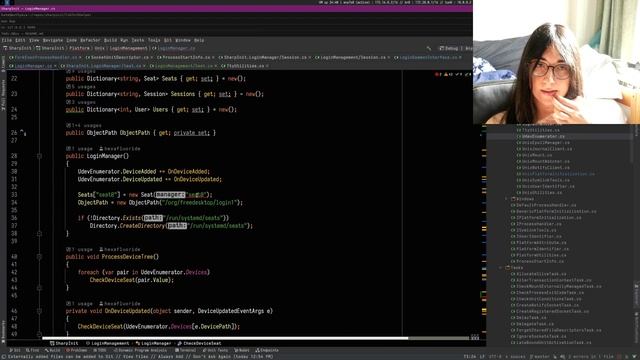Open the Build tool window
640x360 pixels.
point(52,350)
